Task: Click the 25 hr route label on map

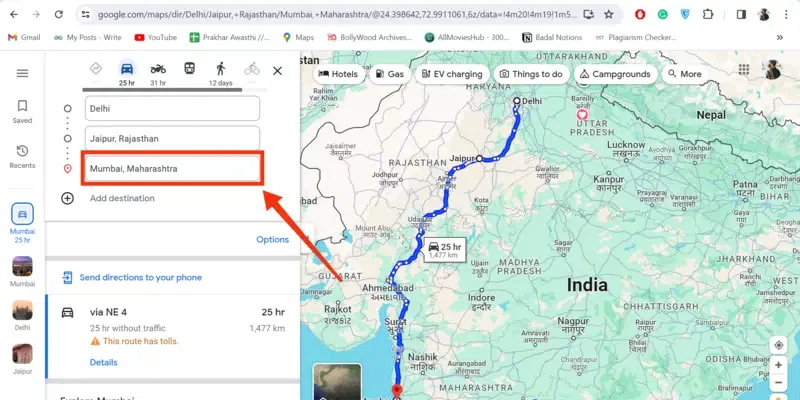Action: click(445, 250)
